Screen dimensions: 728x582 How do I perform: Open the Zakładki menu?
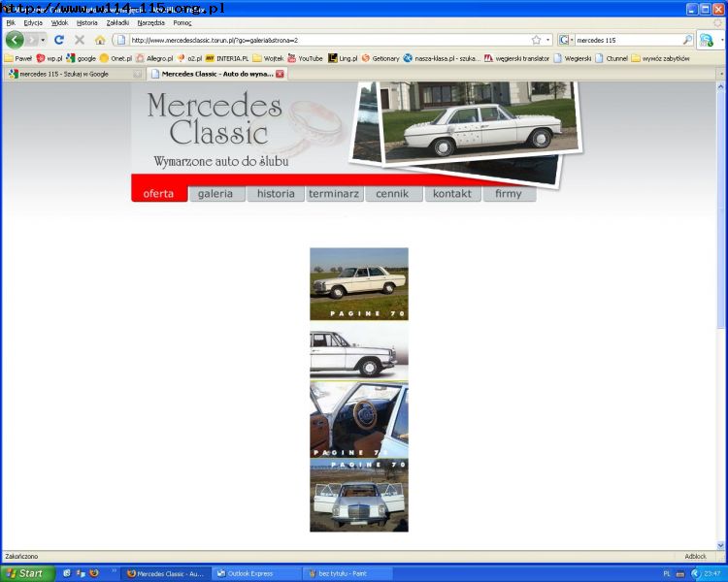click(117, 22)
